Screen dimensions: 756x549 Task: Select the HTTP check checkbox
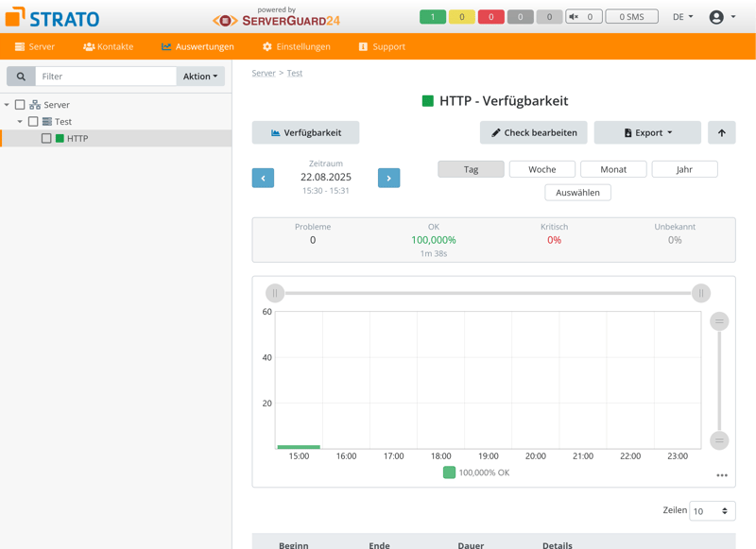point(46,139)
